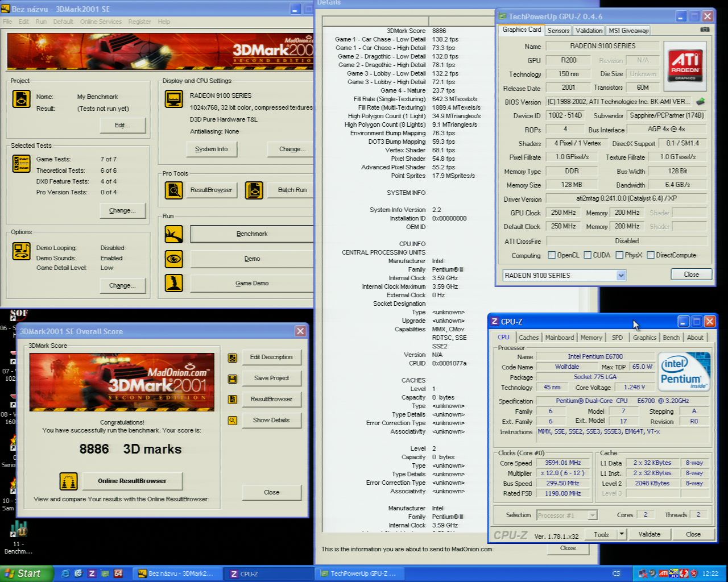Viewport: 728px width, 582px height.
Task: Open the Processor #1 selection dropdown in CPU-Z
Action: pyautogui.click(x=592, y=516)
